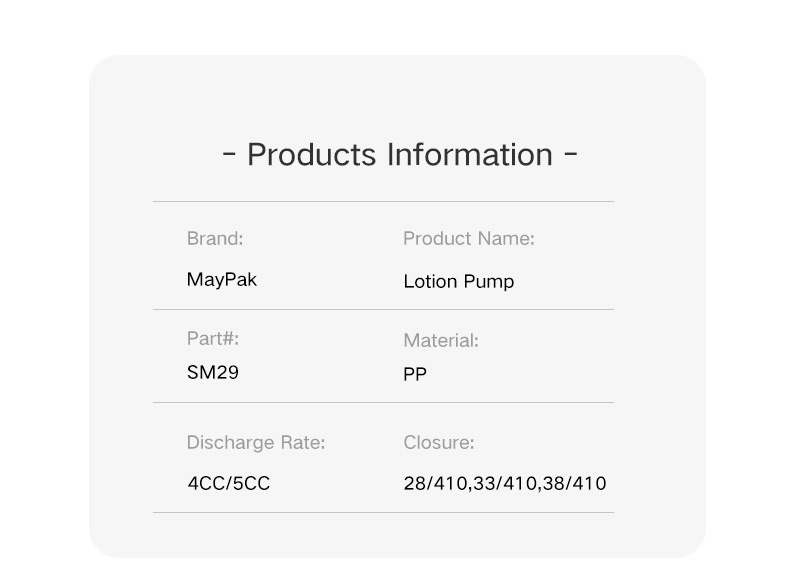800x579 pixels.
Task: Select the Material label
Action: click(441, 340)
